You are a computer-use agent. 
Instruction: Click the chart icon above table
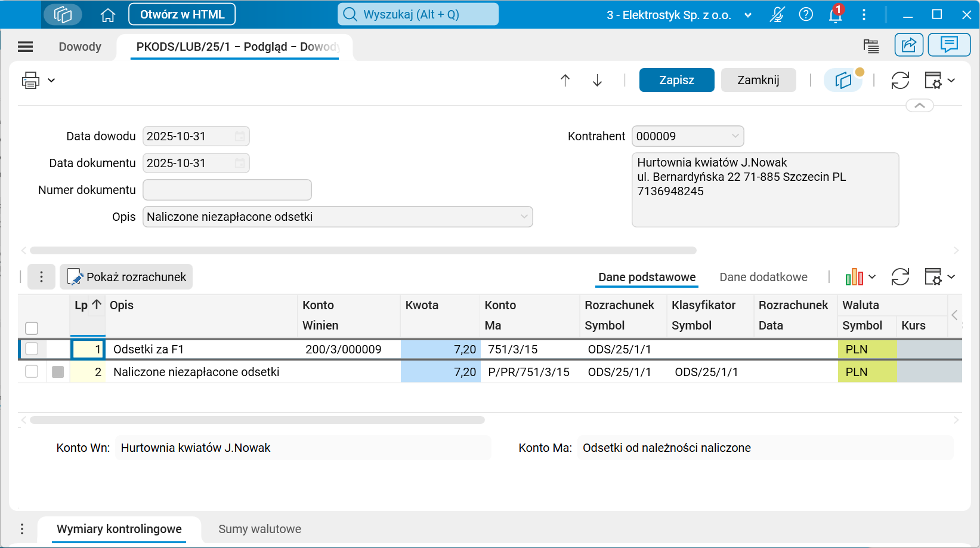[x=854, y=277]
